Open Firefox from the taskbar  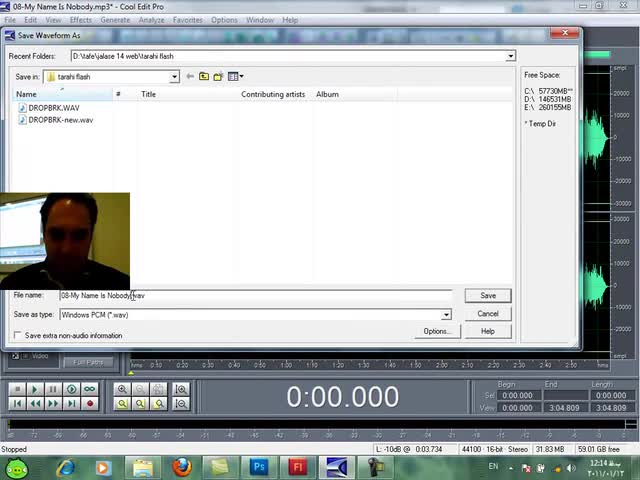(x=182, y=467)
